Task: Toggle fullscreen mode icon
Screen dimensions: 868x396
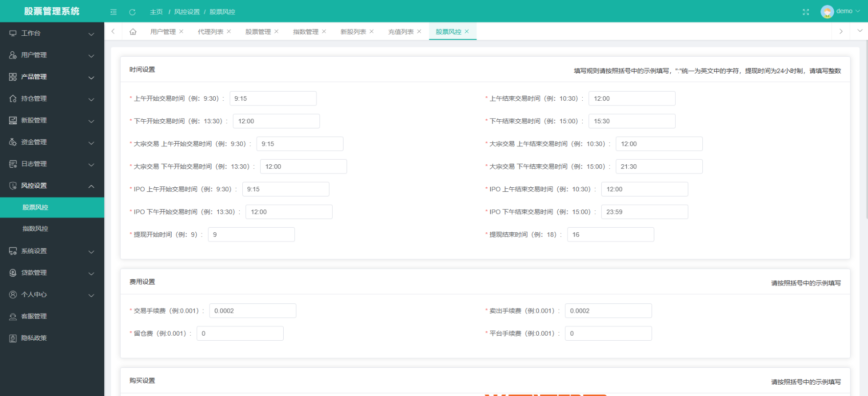Action: click(806, 12)
